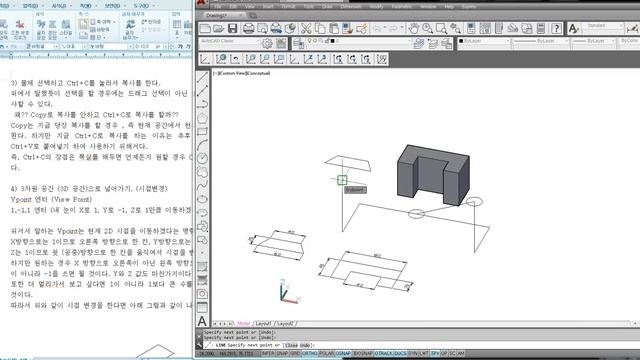Open the Standard text style dropdown
This screenshot has width=640, height=360.
(604, 26)
